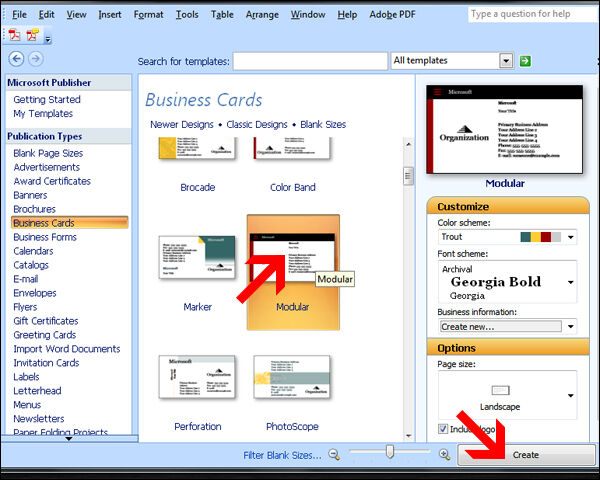Viewport: 600px width, 480px height.
Task: Click the Trout color scheme swatches
Action: (x=541, y=237)
